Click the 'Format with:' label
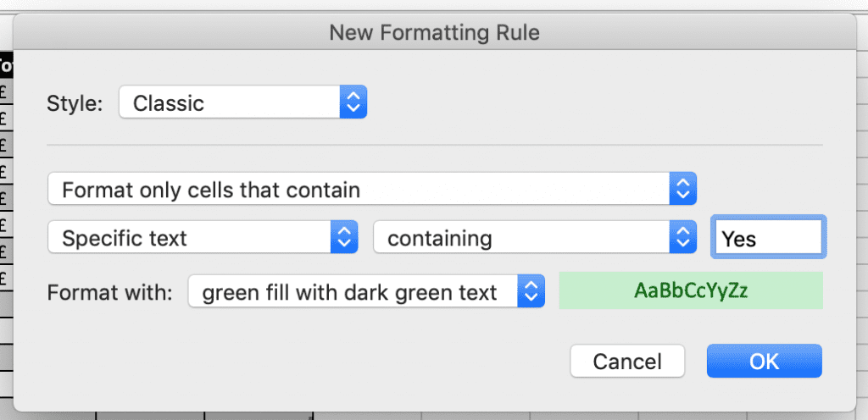The image size is (868, 420). click(110, 294)
